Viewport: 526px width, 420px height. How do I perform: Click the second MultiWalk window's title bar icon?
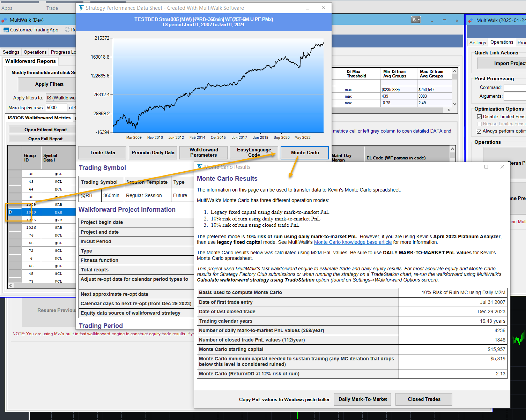coord(471,21)
